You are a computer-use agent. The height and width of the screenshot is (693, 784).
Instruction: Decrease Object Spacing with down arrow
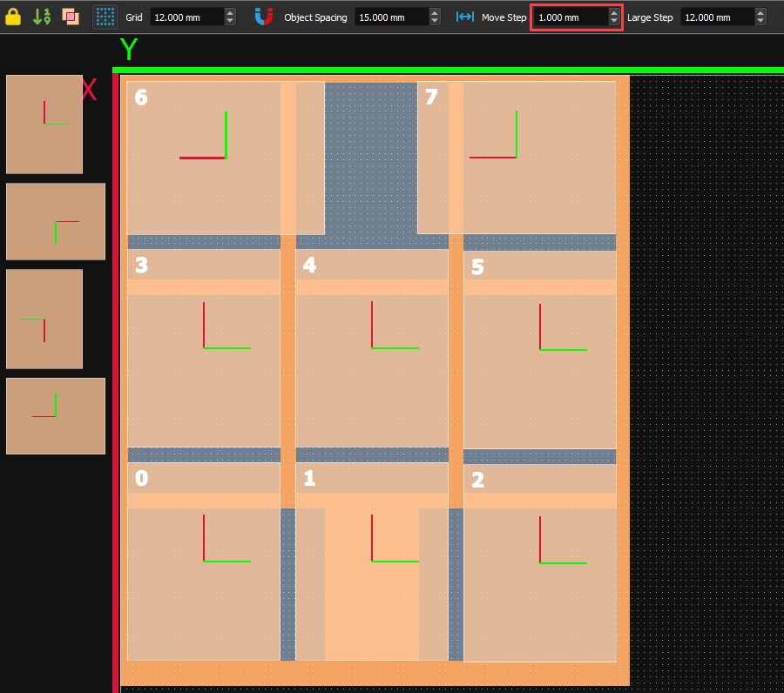(x=435, y=22)
